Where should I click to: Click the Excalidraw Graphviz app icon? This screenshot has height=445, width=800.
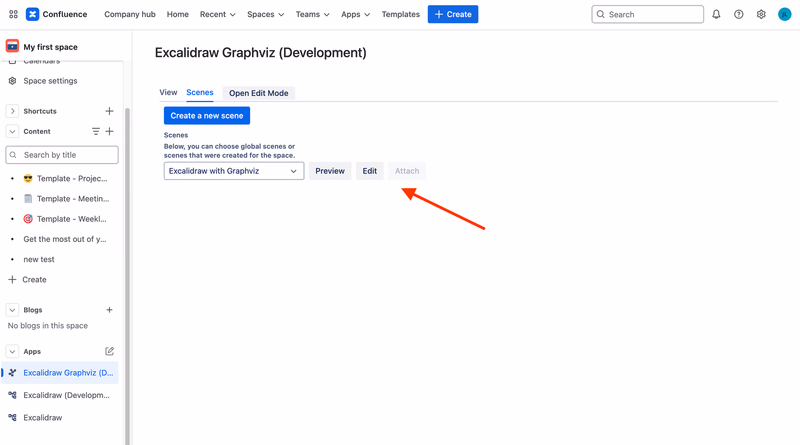(x=13, y=373)
